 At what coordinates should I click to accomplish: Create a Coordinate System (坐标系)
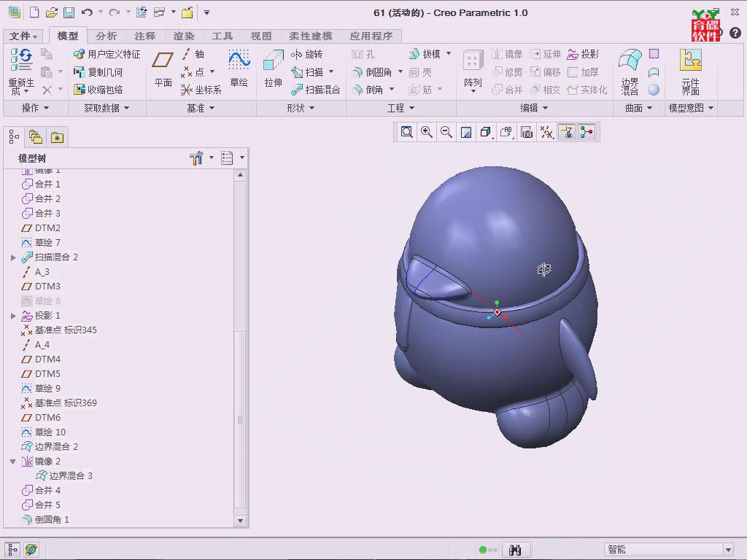(x=201, y=90)
